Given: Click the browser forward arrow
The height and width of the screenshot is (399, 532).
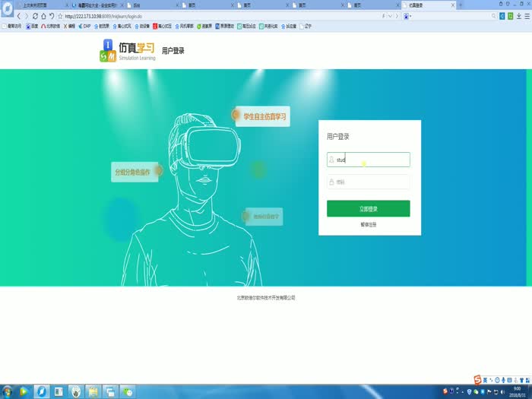Looking at the screenshot, I should coord(26,16).
